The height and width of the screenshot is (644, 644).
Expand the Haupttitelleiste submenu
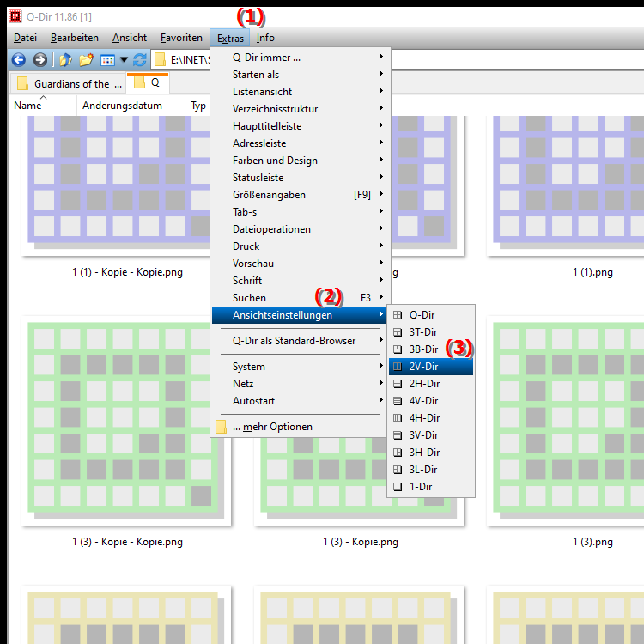pos(301,126)
